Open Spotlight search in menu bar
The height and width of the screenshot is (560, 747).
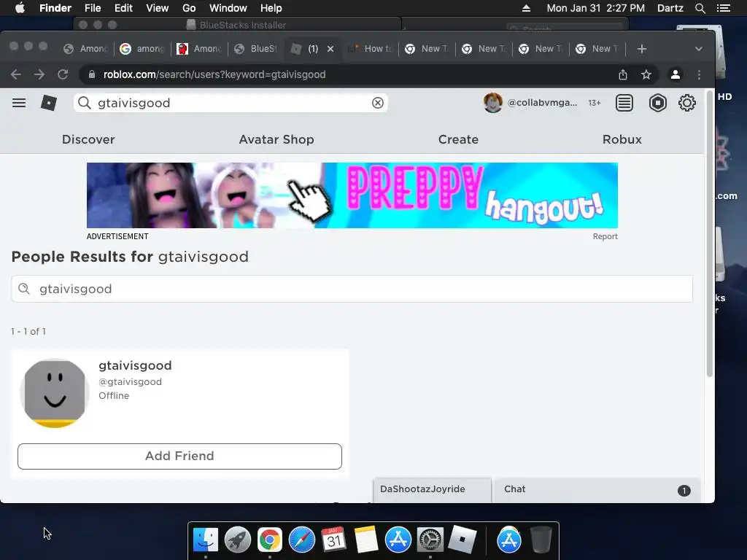700,8
